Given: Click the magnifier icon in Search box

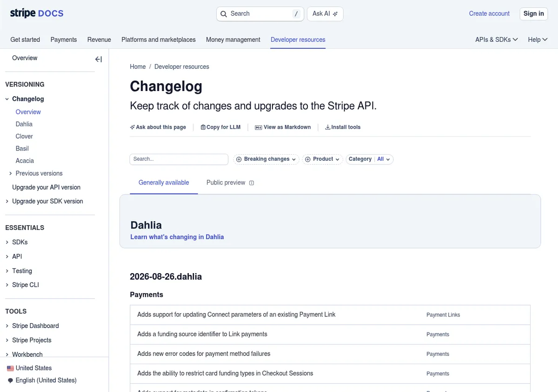Looking at the screenshot, I should click(x=224, y=14).
